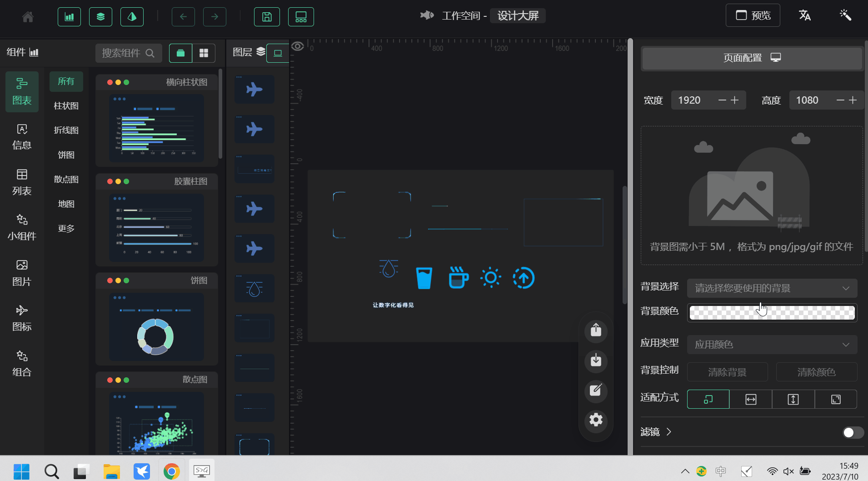The height and width of the screenshot is (481, 868).
Task: Click the export upload floating button
Action: tap(596, 330)
